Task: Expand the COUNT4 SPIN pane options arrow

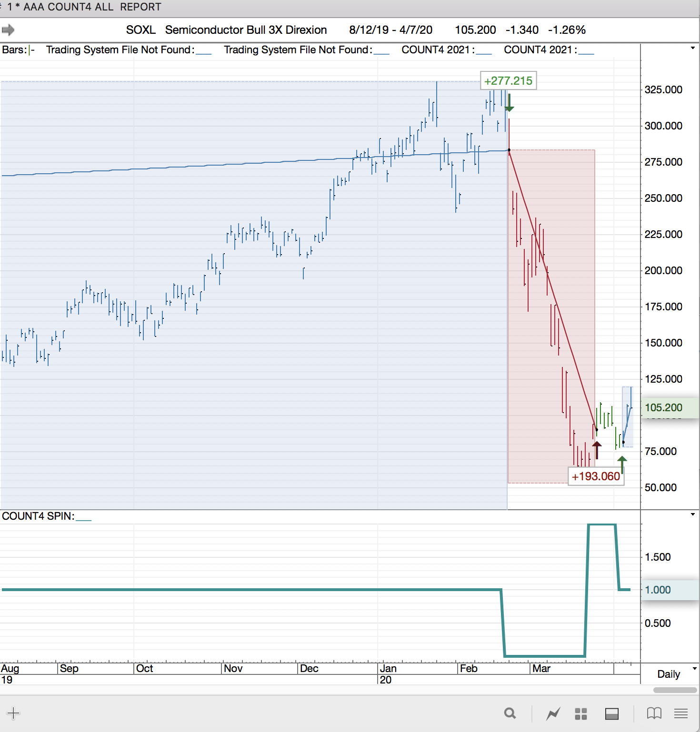Action: click(693, 514)
